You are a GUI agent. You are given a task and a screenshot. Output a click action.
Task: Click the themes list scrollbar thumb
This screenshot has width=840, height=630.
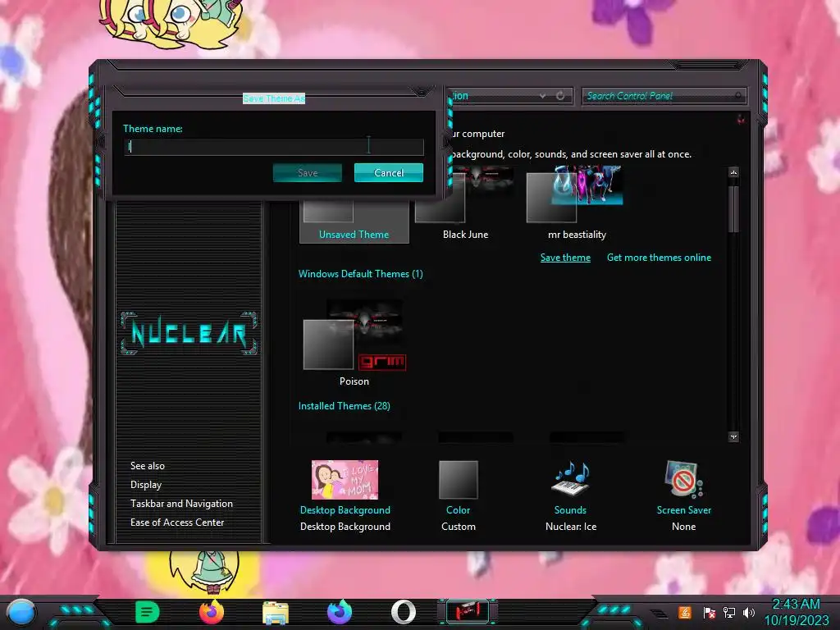click(x=733, y=209)
